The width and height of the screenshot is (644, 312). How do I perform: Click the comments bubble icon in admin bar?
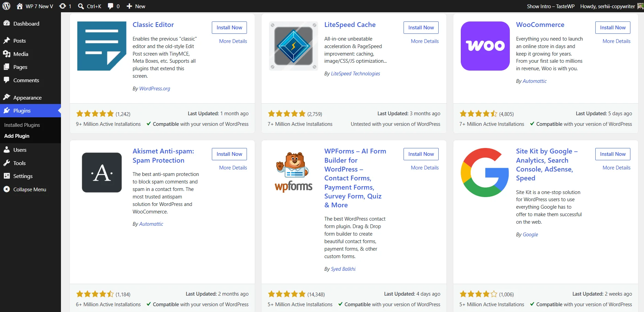(x=110, y=6)
